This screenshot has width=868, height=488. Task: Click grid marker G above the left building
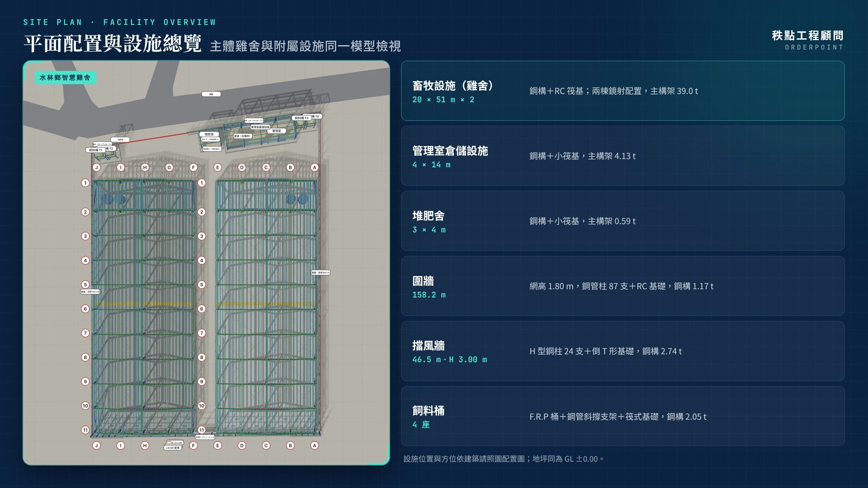pyautogui.click(x=169, y=167)
